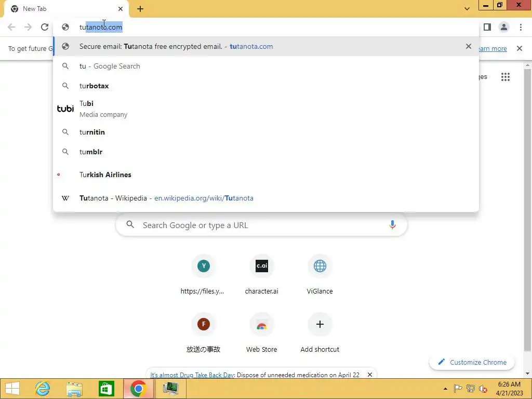Screen dimensions: 532x399
Task: Open File Explorer from the taskbar
Action: [x=74, y=389]
